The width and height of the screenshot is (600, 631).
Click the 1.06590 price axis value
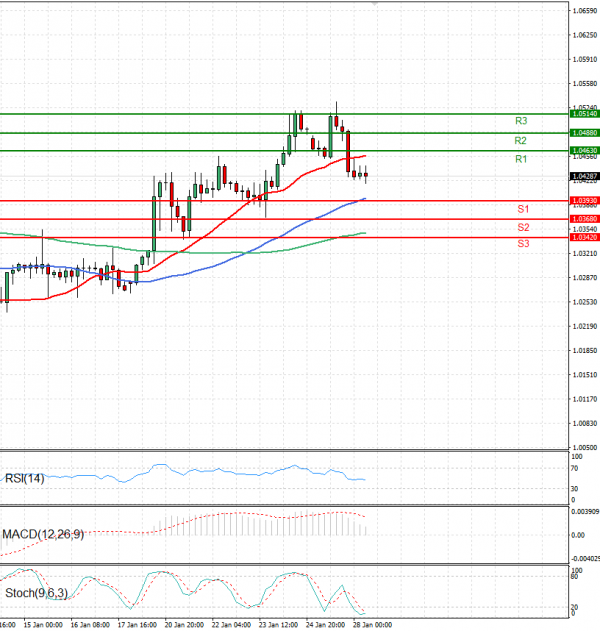(585, 11)
